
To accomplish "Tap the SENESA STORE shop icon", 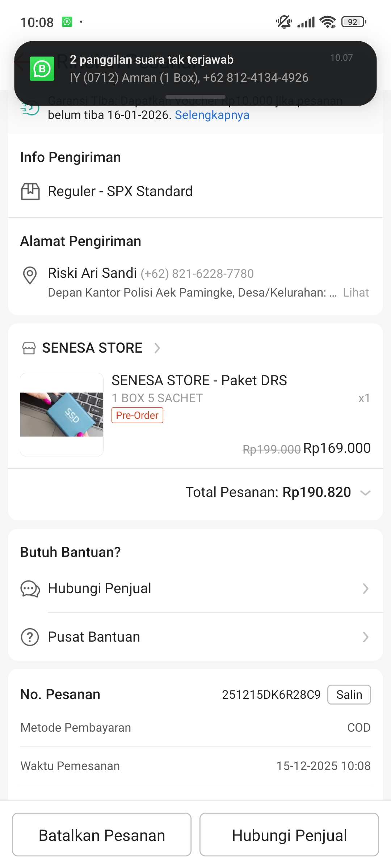I will [29, 348].
